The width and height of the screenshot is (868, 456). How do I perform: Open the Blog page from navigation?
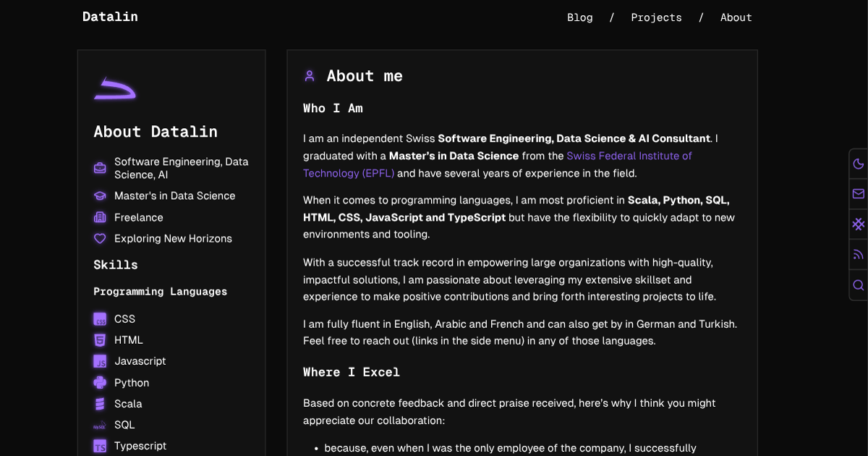(579, 17)
